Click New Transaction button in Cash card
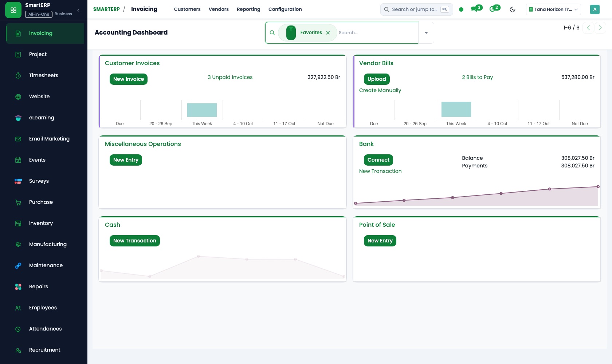The width and height of the screenshot is (612, 364). point(135,241)
